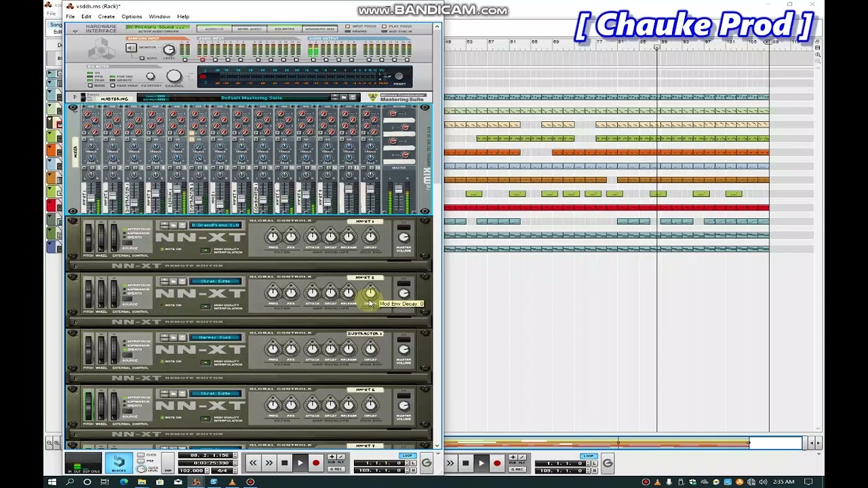
Task: Open the Edit menu
Action: coord(86,16)
